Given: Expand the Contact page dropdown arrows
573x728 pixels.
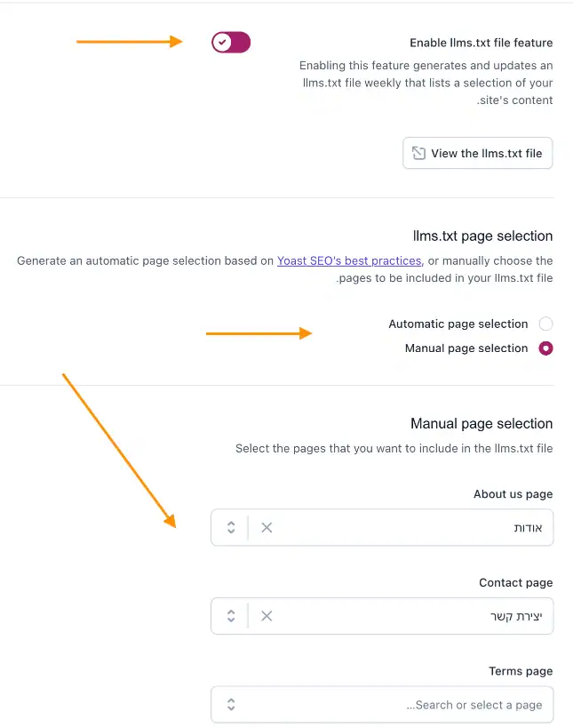Looking at the screenshot, I should pos(231,616).
